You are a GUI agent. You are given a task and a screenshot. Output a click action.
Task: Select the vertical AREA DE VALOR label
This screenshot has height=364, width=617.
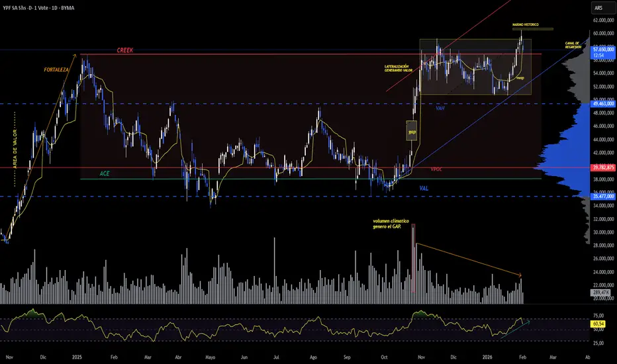pos(15,149)
